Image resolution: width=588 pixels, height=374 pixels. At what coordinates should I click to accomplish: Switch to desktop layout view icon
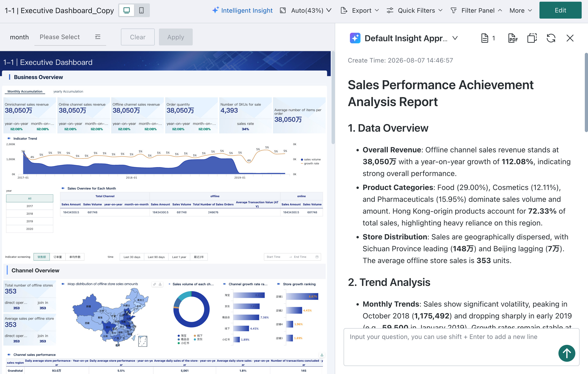(126, 10)
